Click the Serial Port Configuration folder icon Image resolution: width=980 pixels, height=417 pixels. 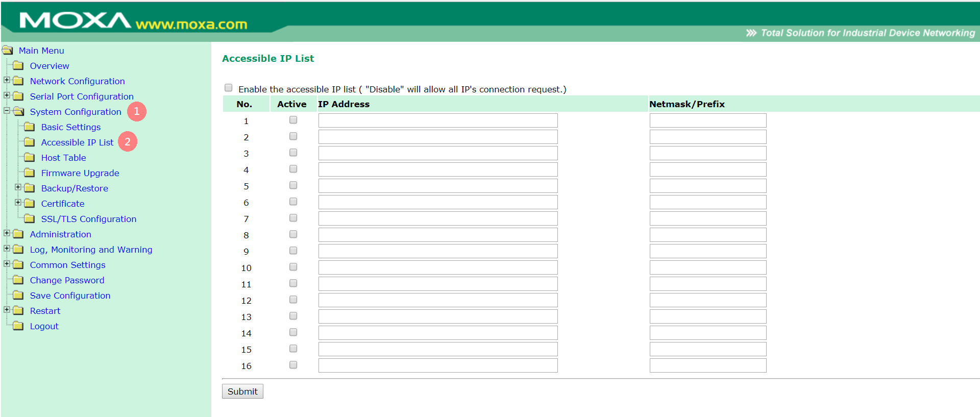click(18, 96)
